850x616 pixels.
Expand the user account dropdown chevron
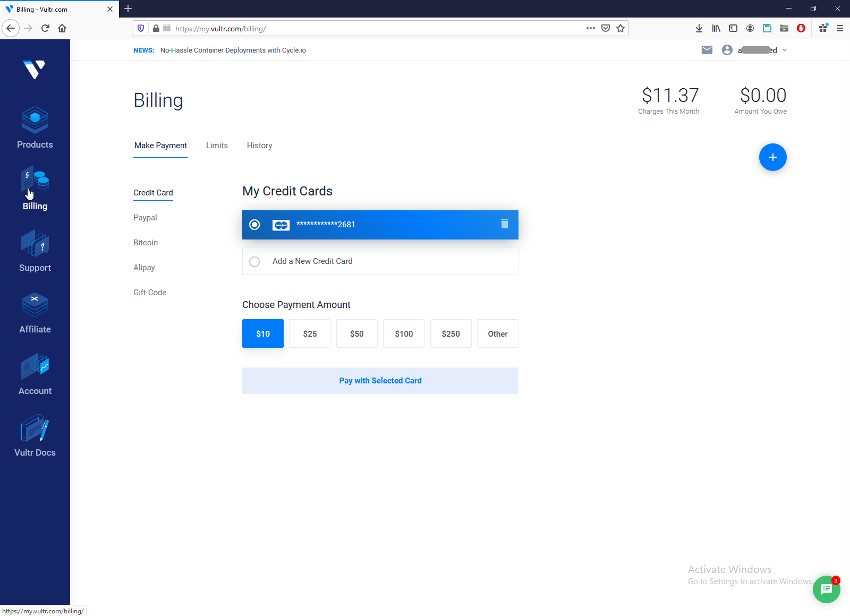point(785,50)
